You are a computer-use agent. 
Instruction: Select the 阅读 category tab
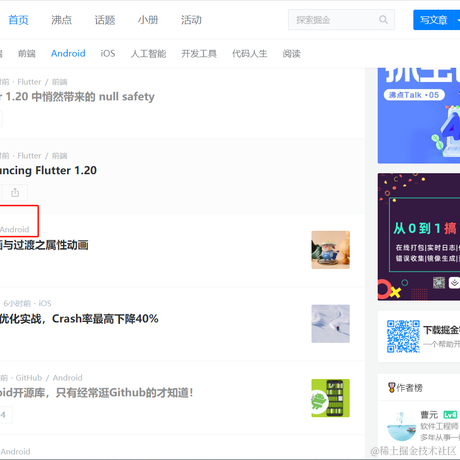coord(292,53)
